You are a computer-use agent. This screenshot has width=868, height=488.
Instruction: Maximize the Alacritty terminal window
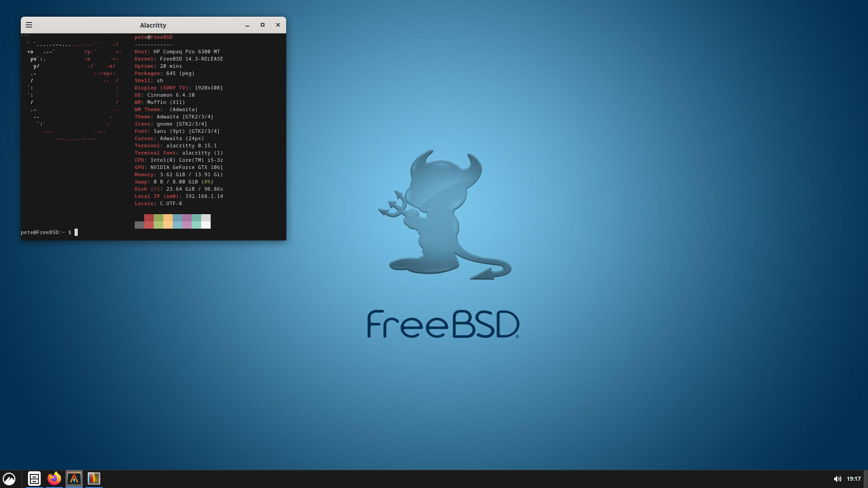pyautogui.click(x=263, y=25)
